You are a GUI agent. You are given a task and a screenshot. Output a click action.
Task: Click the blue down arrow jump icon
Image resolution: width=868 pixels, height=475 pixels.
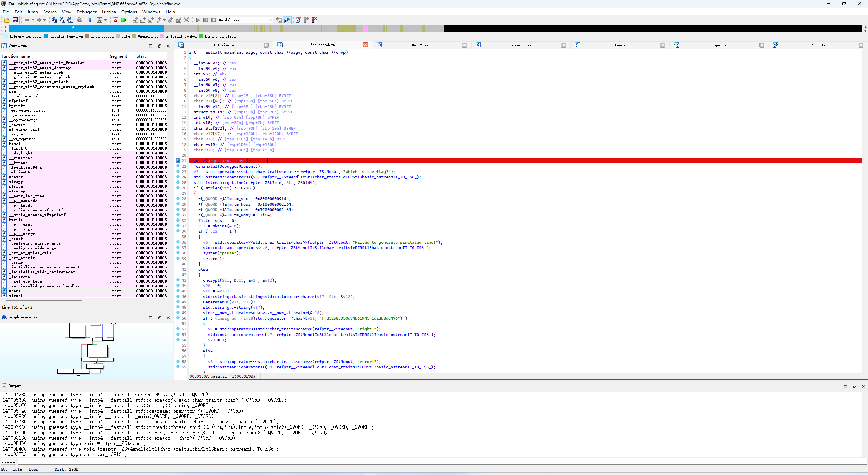pos(90,20)
